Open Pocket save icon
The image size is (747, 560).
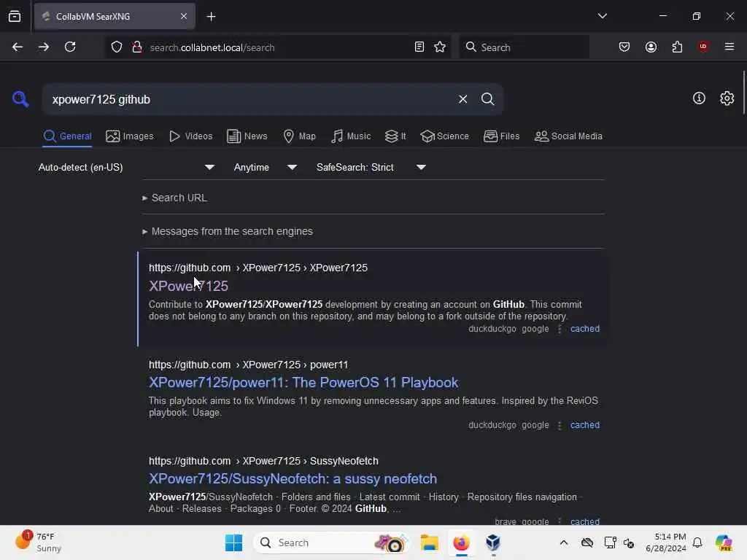tap(624, 47)
